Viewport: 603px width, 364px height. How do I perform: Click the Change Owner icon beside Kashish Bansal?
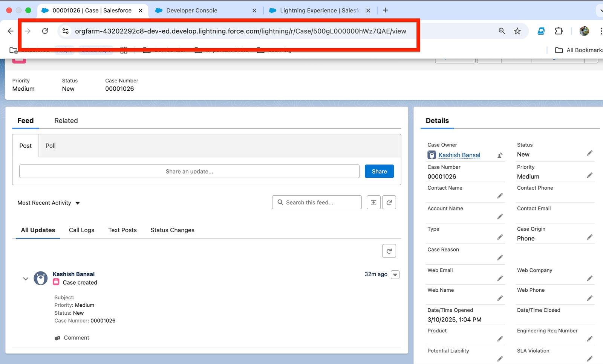pyautogui.click(x=500, y=155)
